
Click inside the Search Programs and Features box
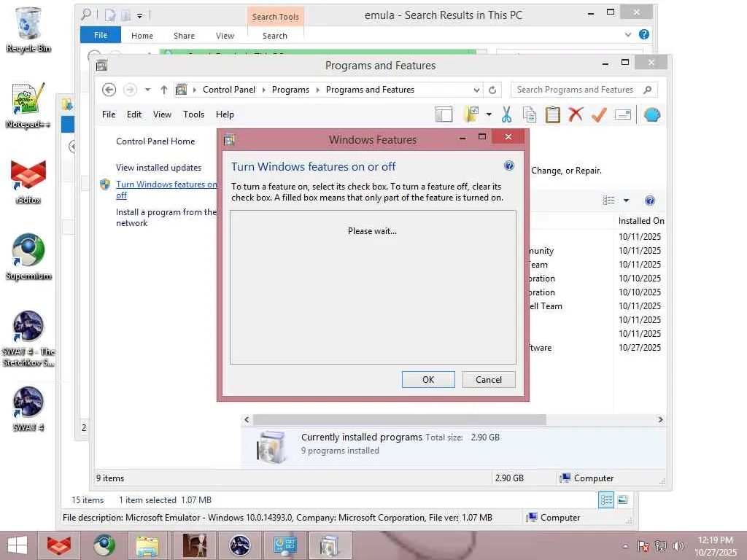pyautogui.click(x=575, y=90)
